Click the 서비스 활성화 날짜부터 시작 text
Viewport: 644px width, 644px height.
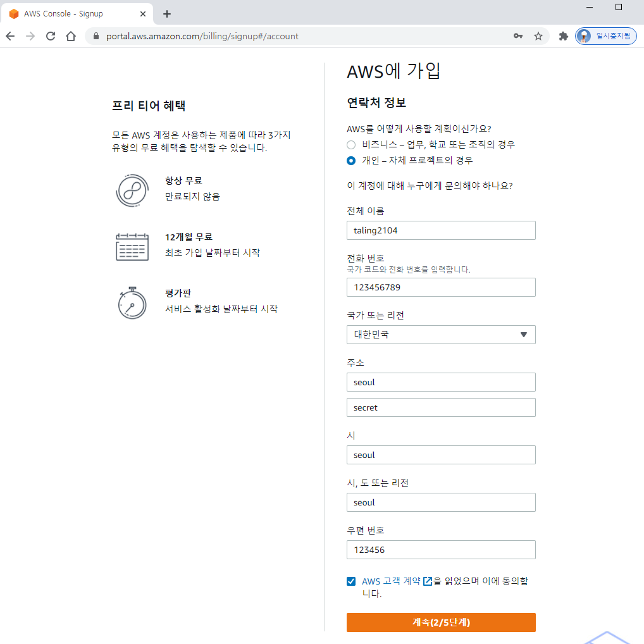click(221, 309)
